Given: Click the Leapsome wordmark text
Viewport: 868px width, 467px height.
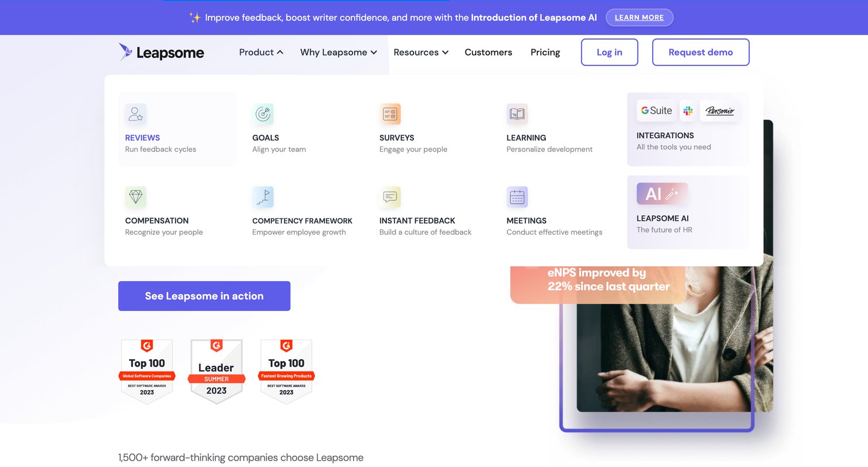Looking at the screenshot, I should [170, 53].
